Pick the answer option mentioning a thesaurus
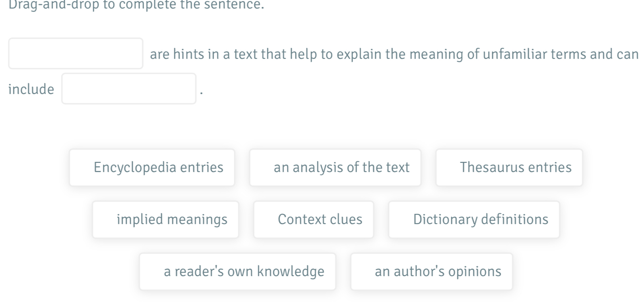Screen dimensions: 644x304 509,167
